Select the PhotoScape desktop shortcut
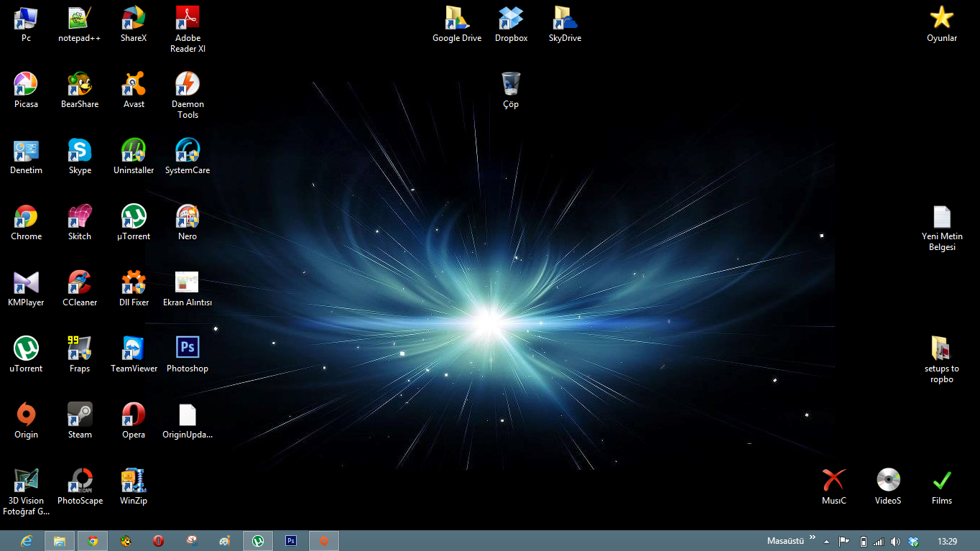Screen dimensions: 980x551 [x=80, y=486]
